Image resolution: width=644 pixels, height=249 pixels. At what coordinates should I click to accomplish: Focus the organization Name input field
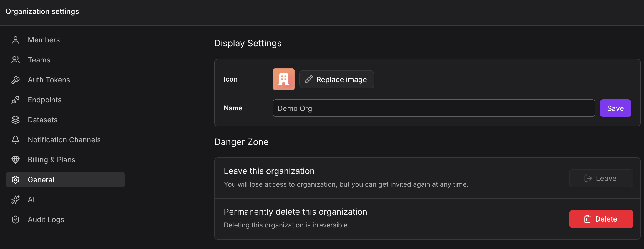point(434,108)
